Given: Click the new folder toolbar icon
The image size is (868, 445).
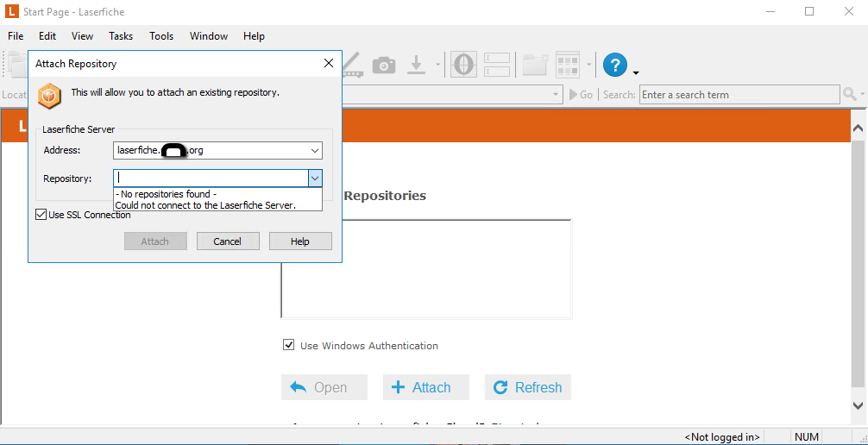Looking at the screenshot, I should coord(535,65).
